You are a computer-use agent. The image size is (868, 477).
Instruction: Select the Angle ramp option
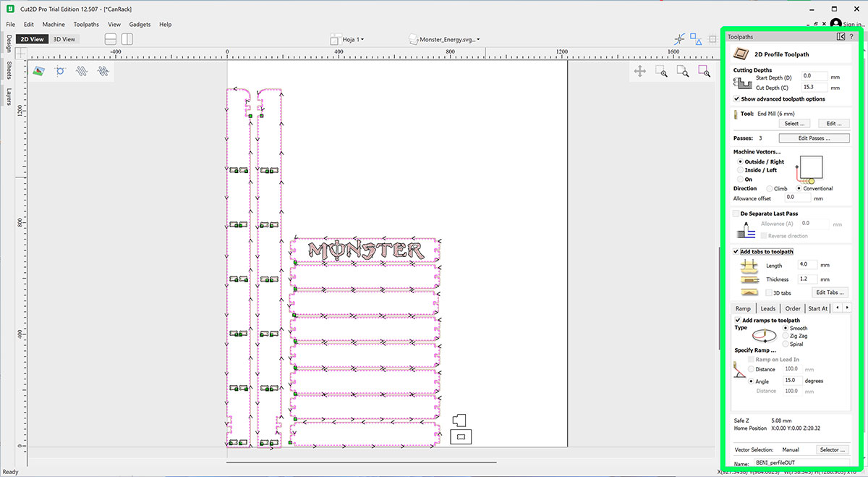click(x=752, y=381)
